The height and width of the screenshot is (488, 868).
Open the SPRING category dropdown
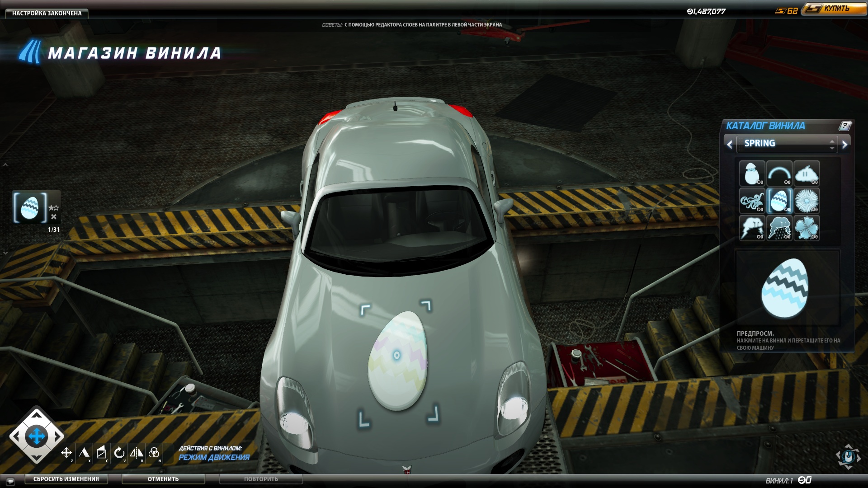pyautogui.click(x=786, y=144)
